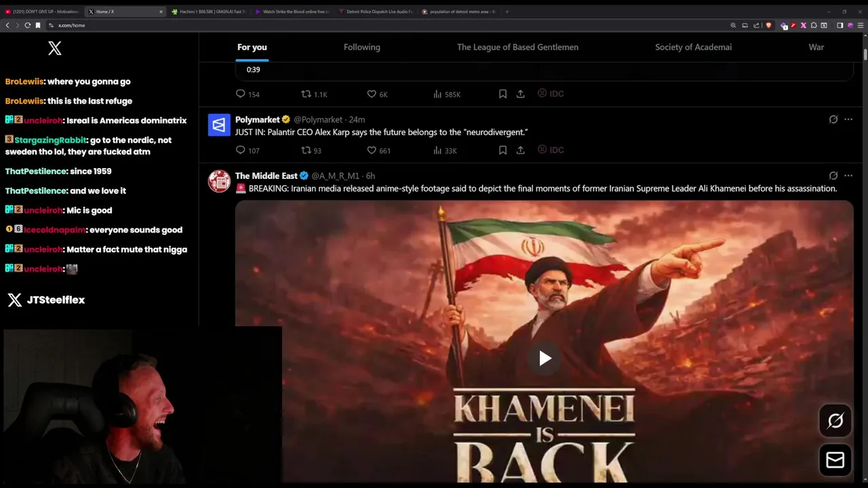The image size is (868, 488).
Task: Switch to The League of Based Gentlemen tab
Action: point(517,47)
